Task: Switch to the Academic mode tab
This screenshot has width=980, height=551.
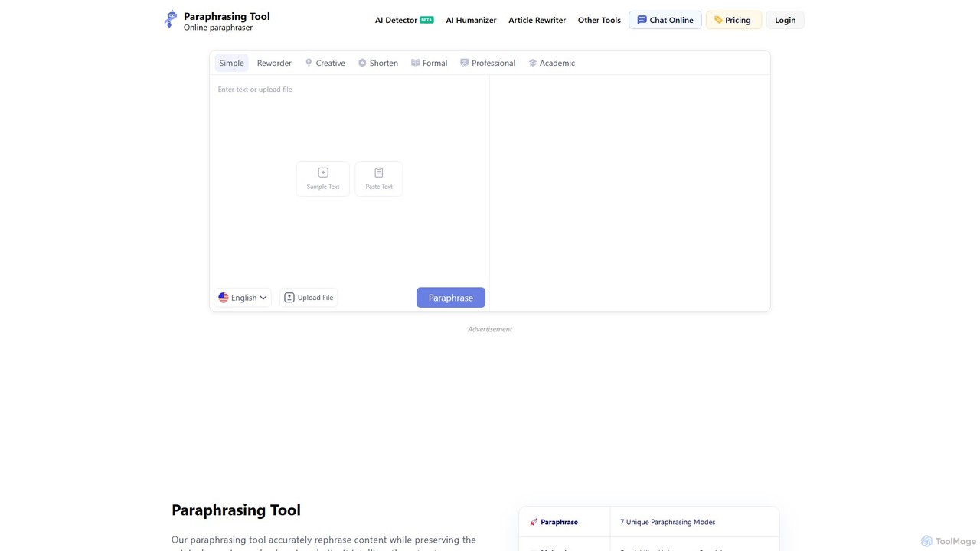Action: pyautogui.click(x=551, y=63)
